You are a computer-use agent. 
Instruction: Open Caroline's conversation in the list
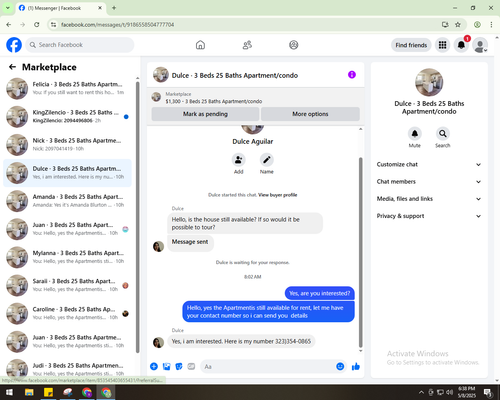(x=67, y=314)
